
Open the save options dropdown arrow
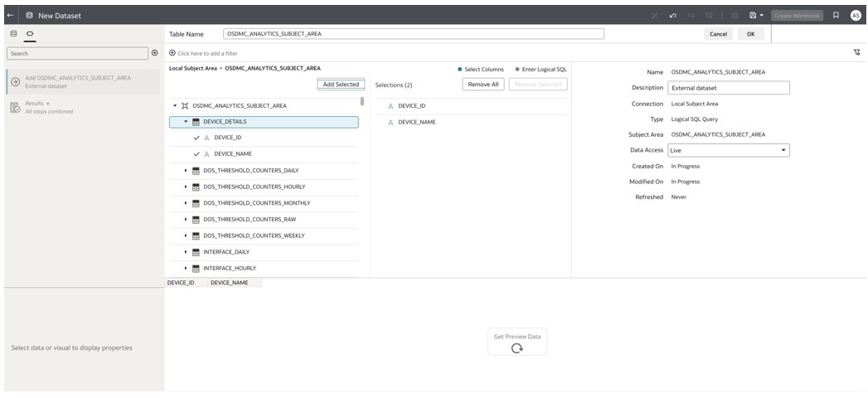tap(762, 16)
